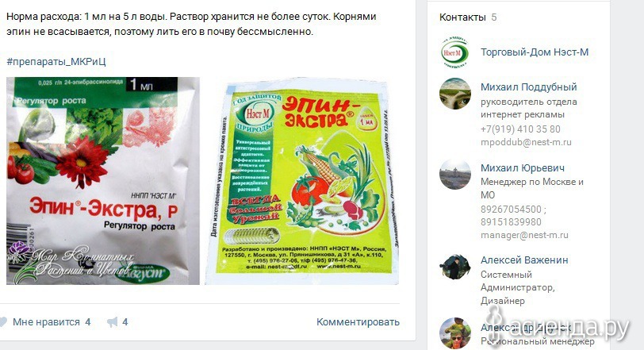Open the white Эпин-Экстра package photo

[x=103, y=181]
